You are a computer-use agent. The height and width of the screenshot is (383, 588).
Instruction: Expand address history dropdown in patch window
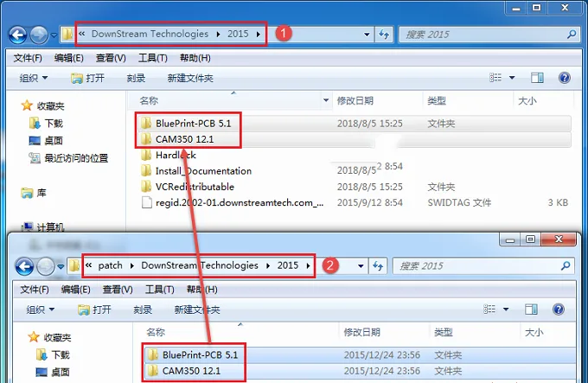point(361,266)
